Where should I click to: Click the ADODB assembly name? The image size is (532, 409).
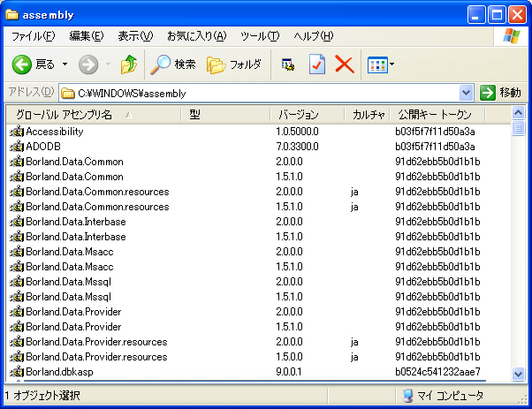point(43,147)
